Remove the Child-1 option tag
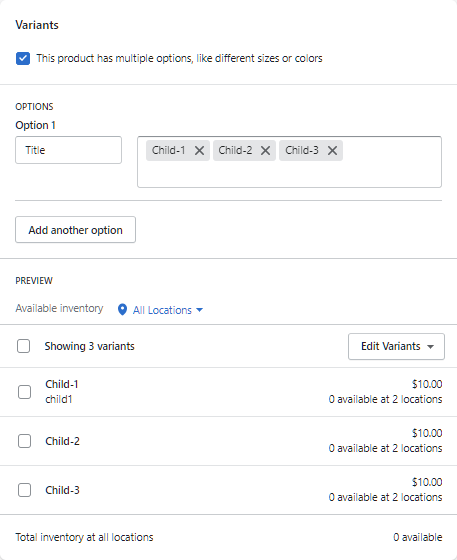 [199, 151]
